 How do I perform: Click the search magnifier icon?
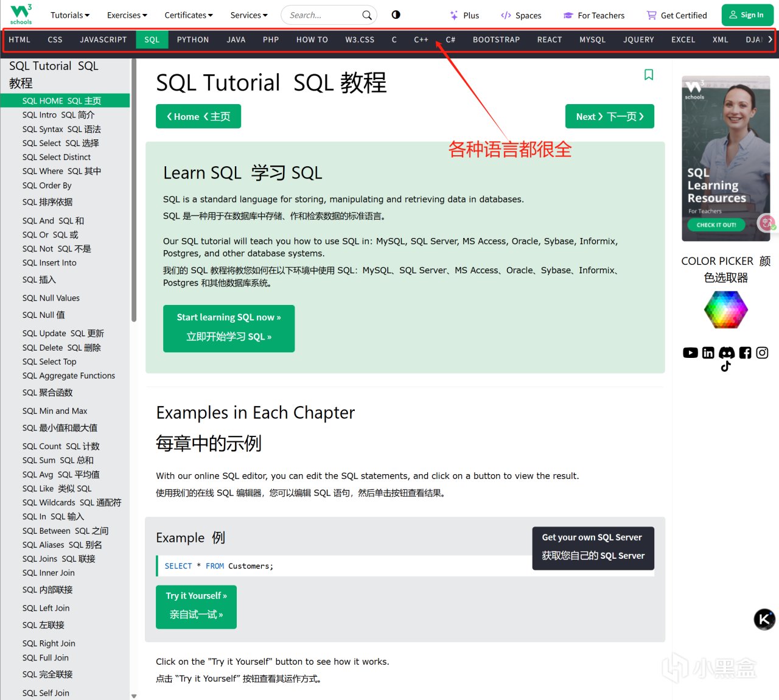point(367,15)
